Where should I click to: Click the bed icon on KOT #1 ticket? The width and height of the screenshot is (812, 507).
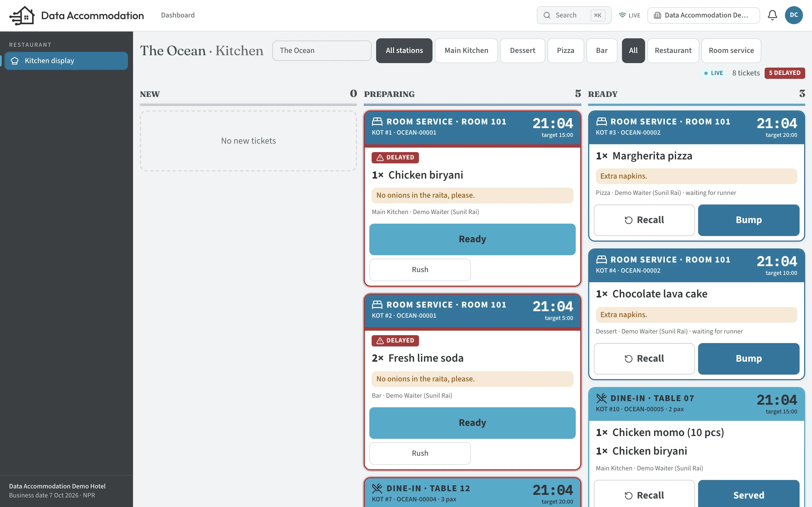point(377,121)
